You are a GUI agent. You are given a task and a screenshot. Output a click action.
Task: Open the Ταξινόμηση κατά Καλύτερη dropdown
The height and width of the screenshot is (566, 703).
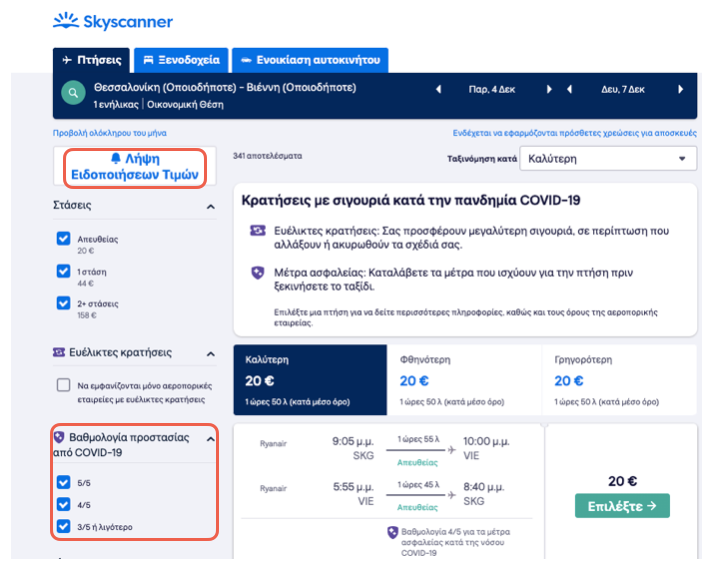coord(608,159)
